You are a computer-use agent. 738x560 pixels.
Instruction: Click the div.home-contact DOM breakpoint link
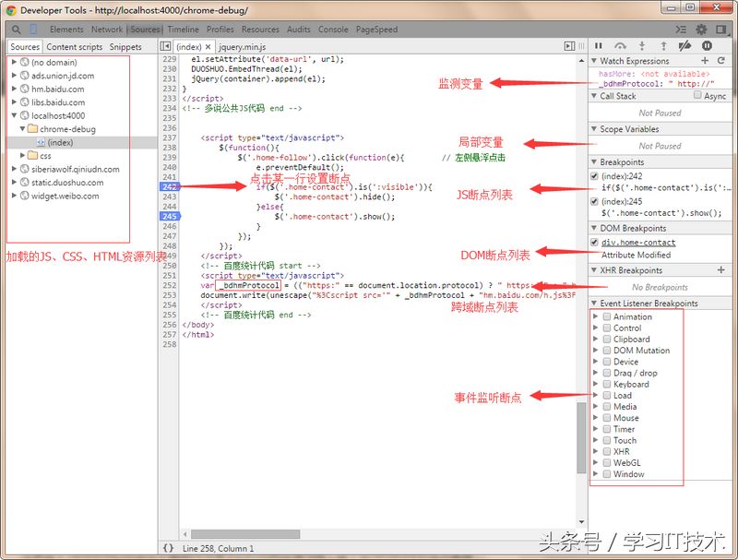pos(638,243)
